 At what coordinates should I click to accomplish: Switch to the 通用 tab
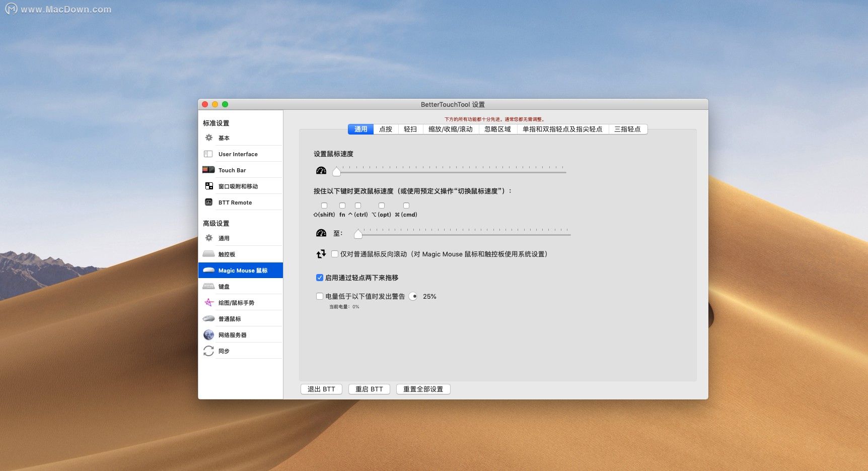point(360,129)
